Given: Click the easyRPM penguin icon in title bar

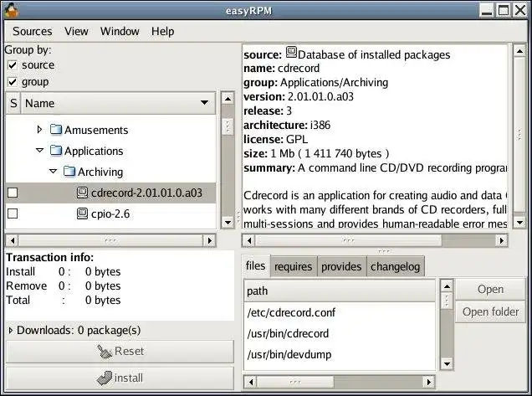Looking at the screenshot, I should coord(11,10).
